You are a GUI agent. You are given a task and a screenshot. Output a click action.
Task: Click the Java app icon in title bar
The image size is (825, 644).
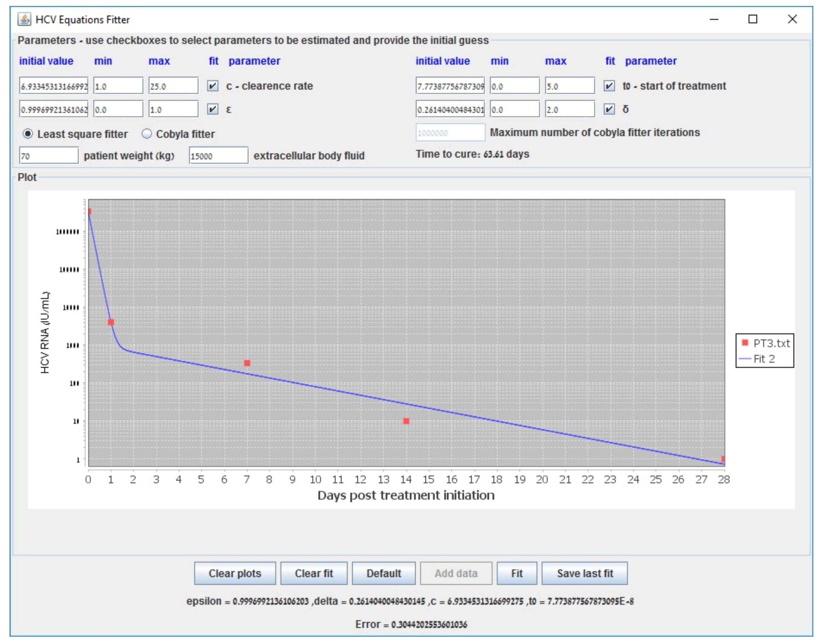coord(24,19)
